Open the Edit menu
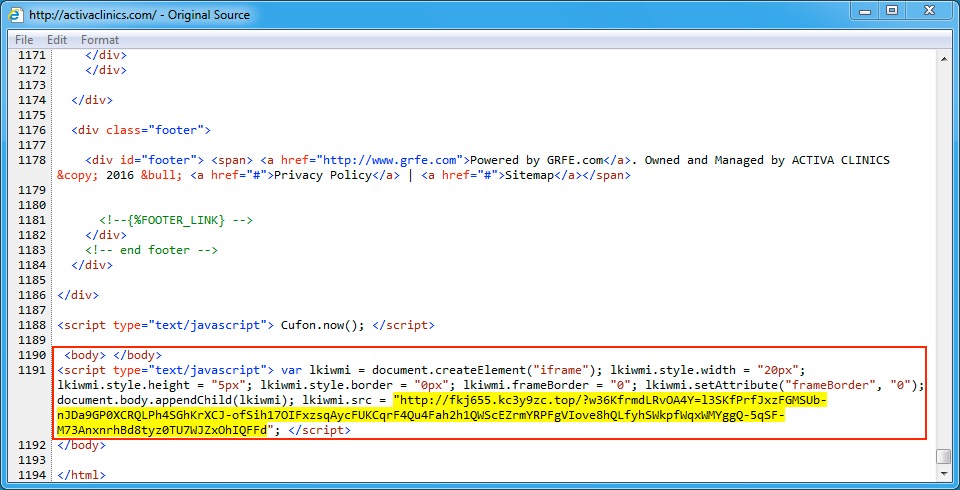This screenshot has width=960, height=490. [x=57, y=40]
